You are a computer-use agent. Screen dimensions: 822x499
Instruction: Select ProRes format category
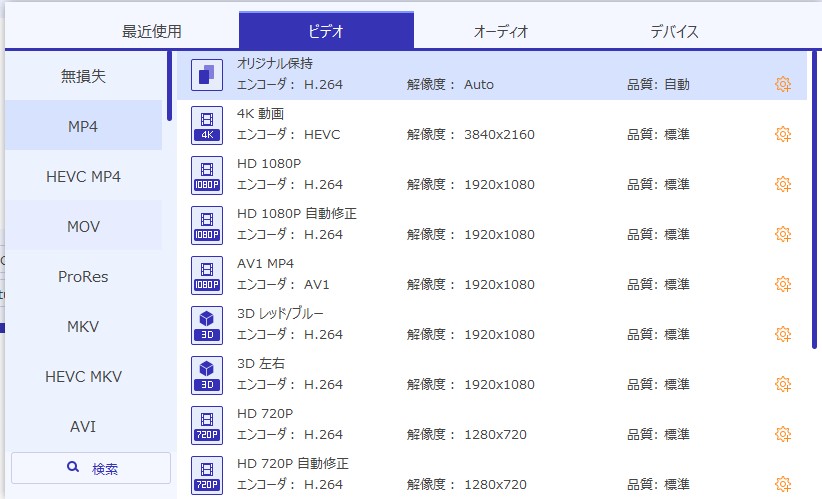click(x=83, y=276)
